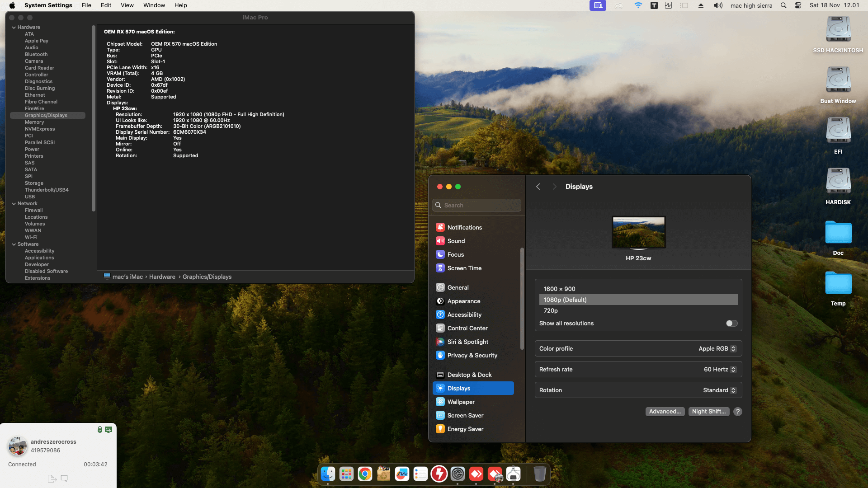The image size is (868, 488).
Task: Click the System Information sidebar scrollbar
Action: (94, 118)
